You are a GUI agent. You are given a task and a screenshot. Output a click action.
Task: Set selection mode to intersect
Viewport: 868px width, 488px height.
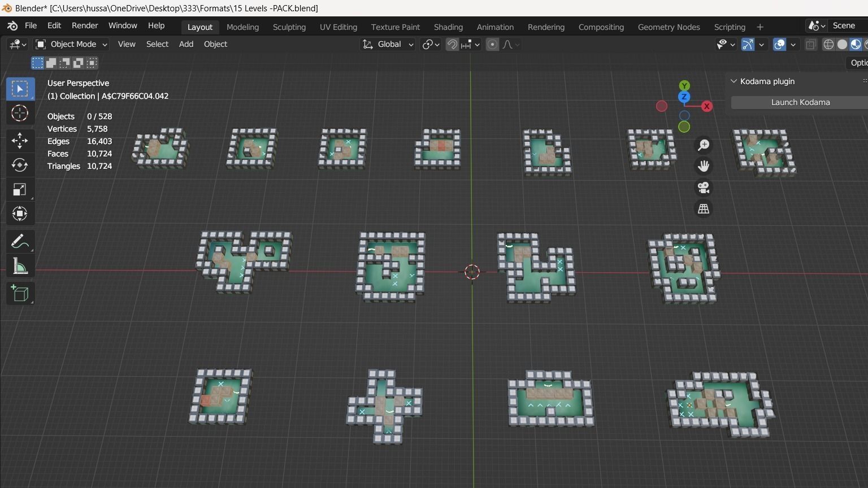[92, 63]
